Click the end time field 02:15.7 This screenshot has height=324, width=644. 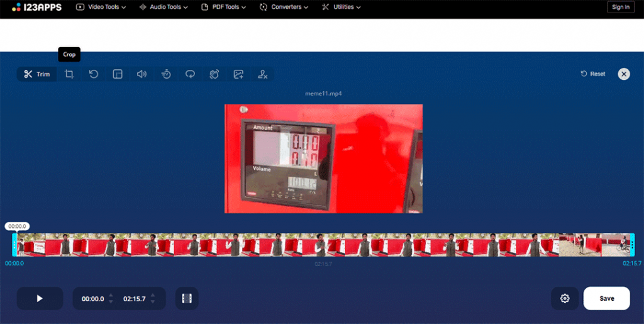pos(135,299)
